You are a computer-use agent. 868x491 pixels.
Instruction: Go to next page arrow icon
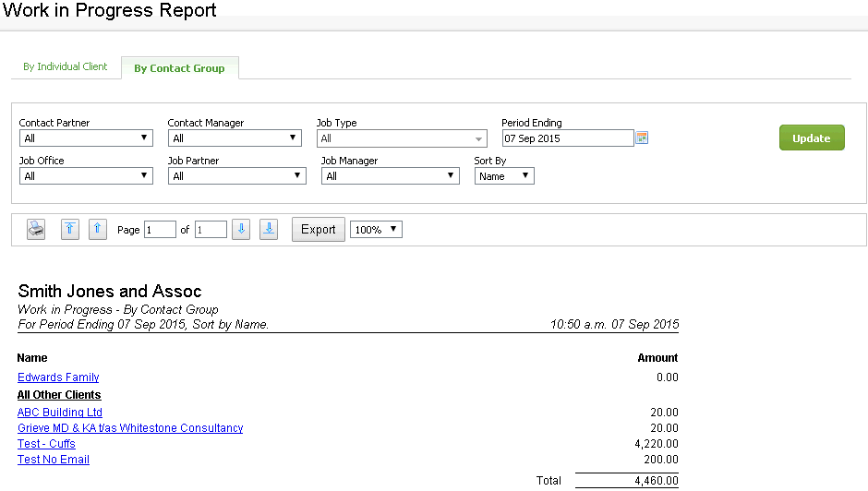[241, 230]
